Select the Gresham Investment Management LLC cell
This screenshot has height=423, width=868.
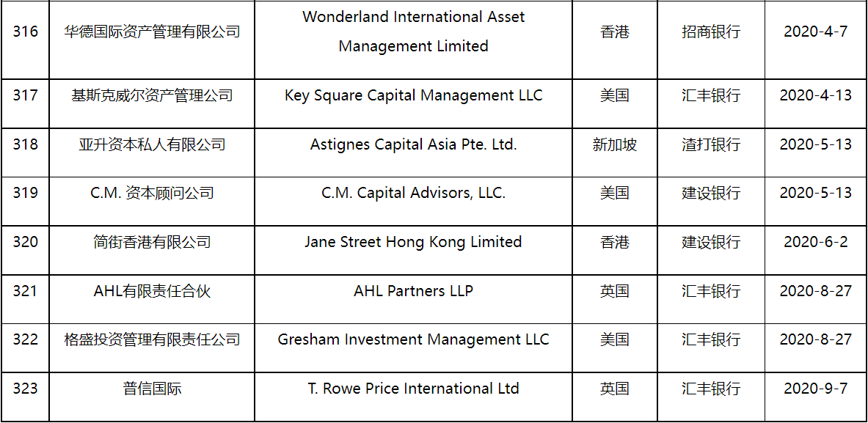coord(414,347)
